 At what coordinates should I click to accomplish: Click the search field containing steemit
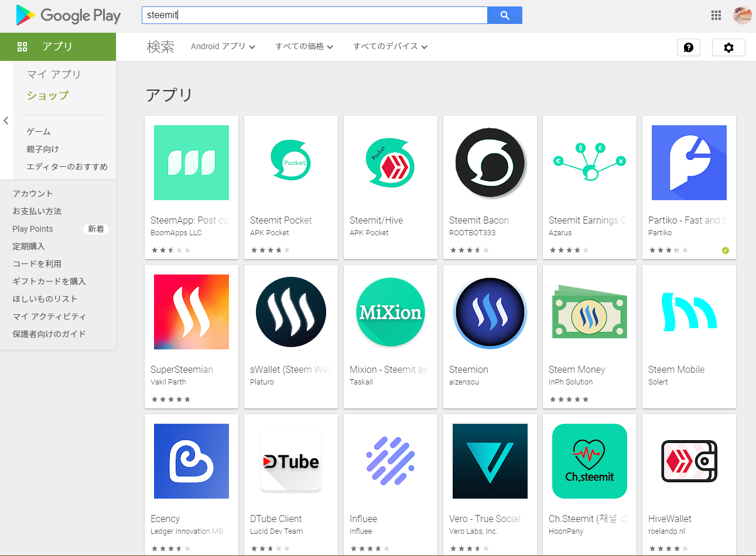314,15
